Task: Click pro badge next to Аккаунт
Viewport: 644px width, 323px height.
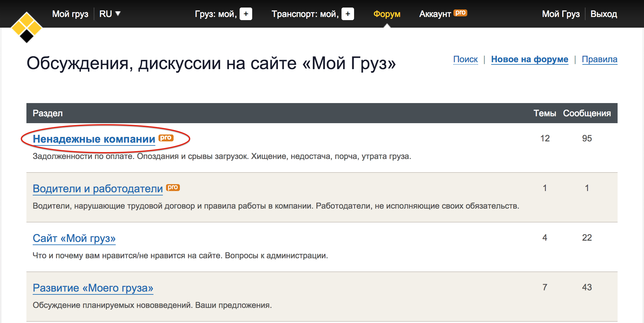Action: (460, 13)
